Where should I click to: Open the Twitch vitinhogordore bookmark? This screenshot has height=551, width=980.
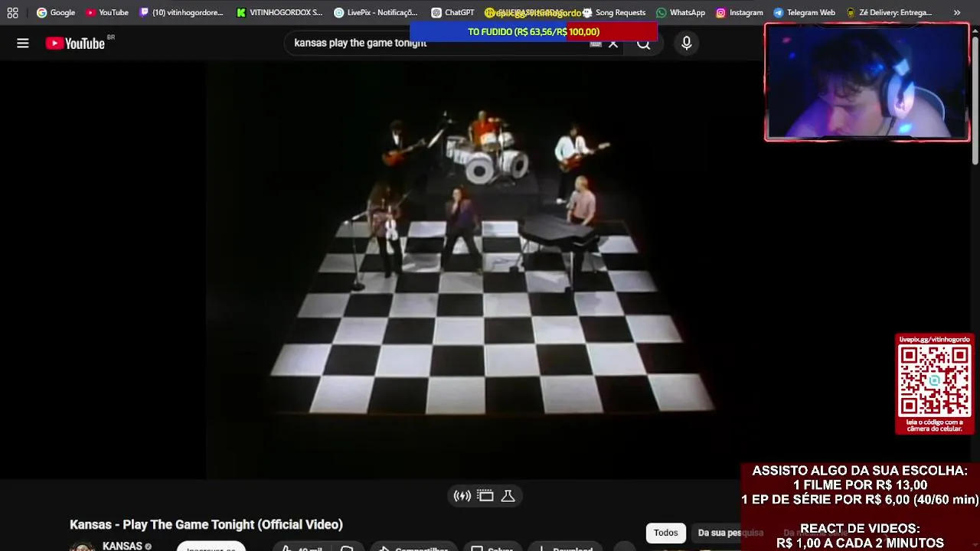pyautogui.click(x=181, y=12)
